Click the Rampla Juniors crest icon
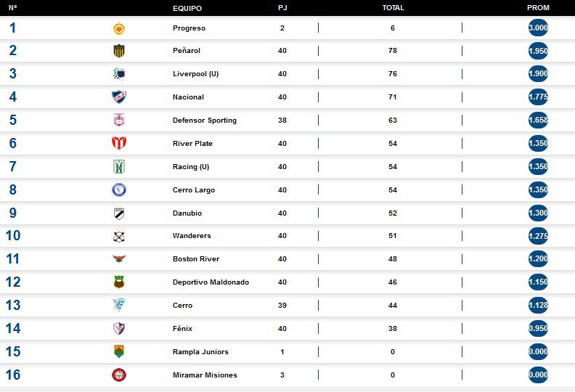The height and width of the screenshot is (392, 575). click(x=119, y=352)
